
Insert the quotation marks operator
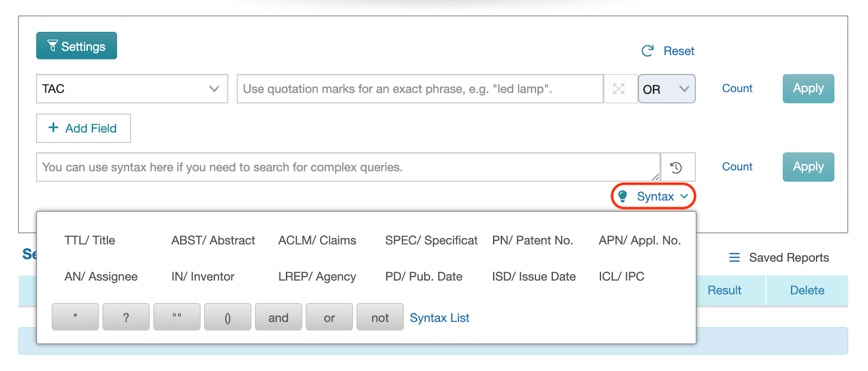(x=177, y=317)
